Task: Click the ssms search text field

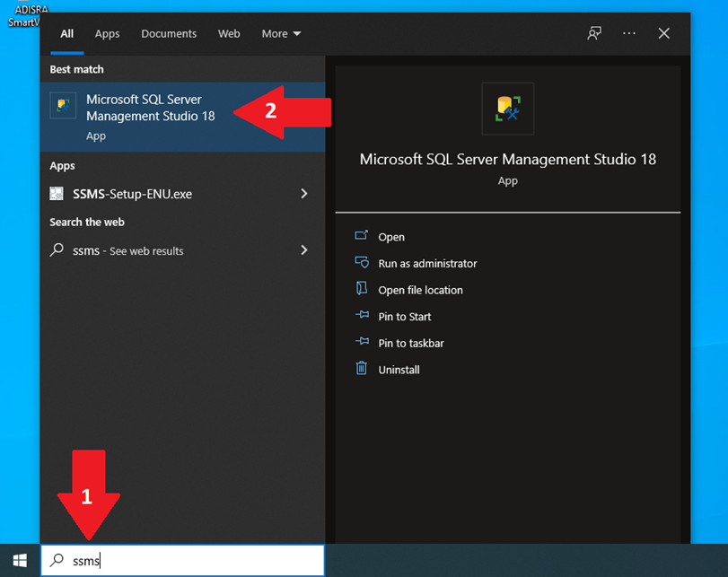Action: [183, 560]
